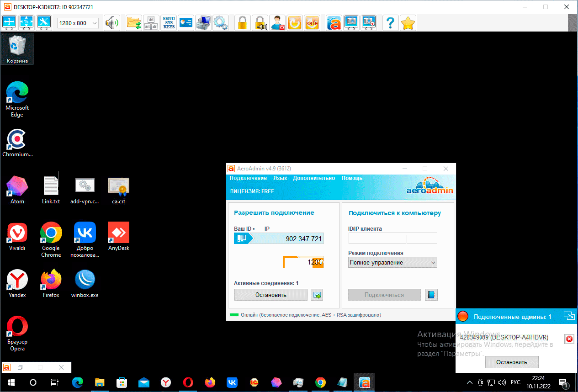Screen dimensions: 578x392
Task: Click the percent scaling mode toolbar icon
Action: 27,23
